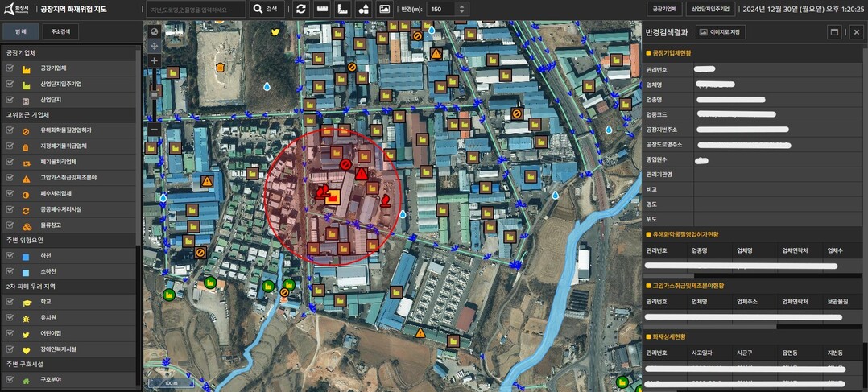Increase the 반경 radius value with the stepper

(x=461, y=6)
